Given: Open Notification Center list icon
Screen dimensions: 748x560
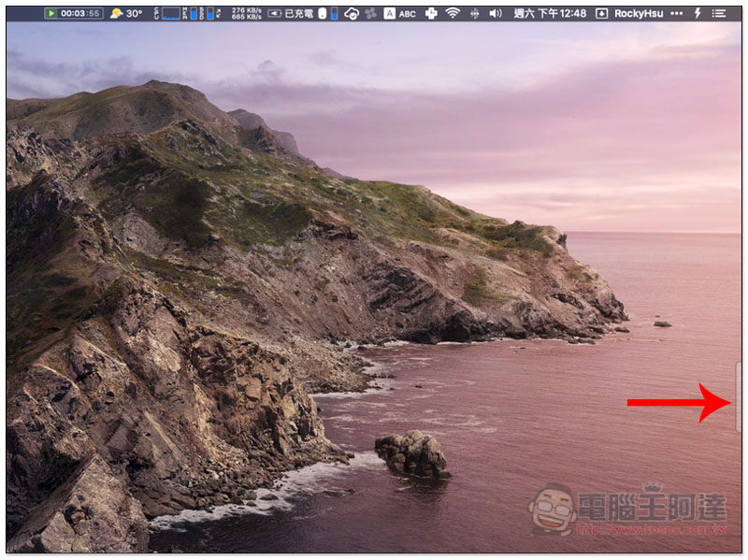Looking at the screenshot, I should tap(718, 13).
